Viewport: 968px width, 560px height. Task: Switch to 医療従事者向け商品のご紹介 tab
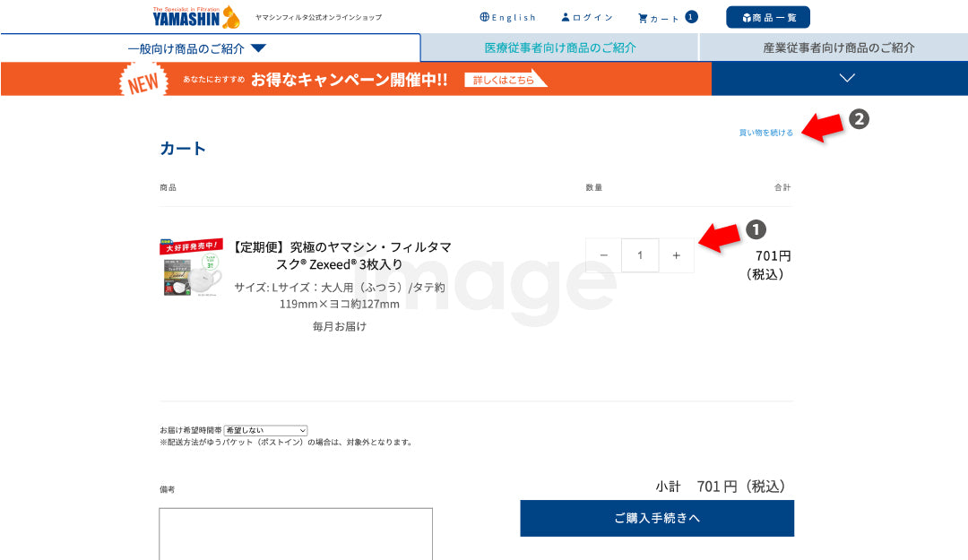pyautogui.click(x=559, y=47)
